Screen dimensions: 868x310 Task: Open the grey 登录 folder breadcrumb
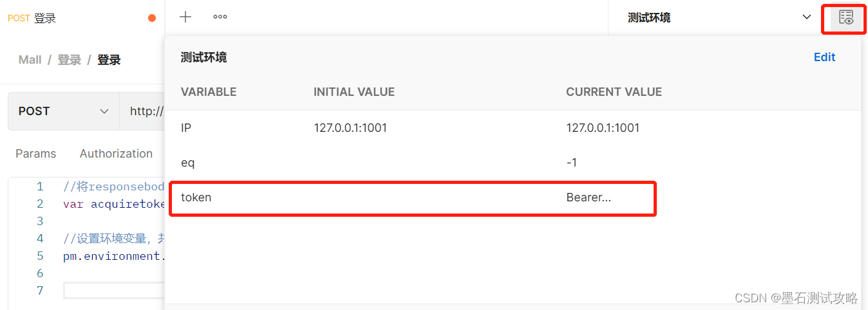tap(70, 60)
